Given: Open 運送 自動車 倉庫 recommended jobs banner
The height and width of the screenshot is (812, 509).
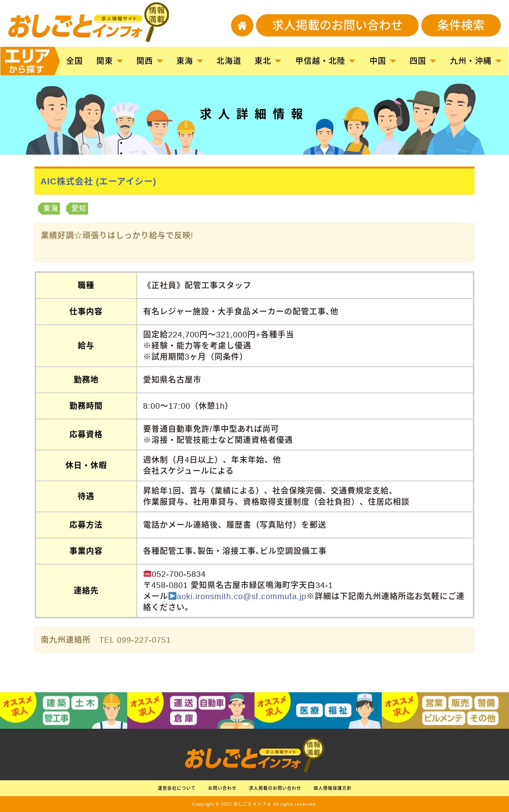Looking at the screenshot, I should (x=191, y=710).
